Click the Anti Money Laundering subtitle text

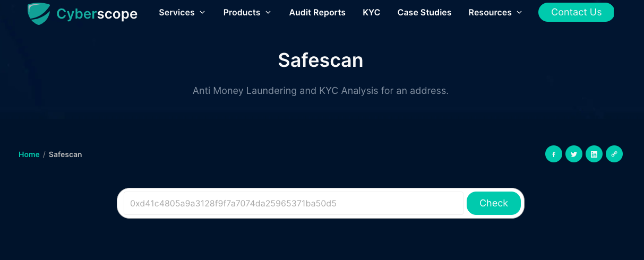pyautogui.click(x=321, y=91)
